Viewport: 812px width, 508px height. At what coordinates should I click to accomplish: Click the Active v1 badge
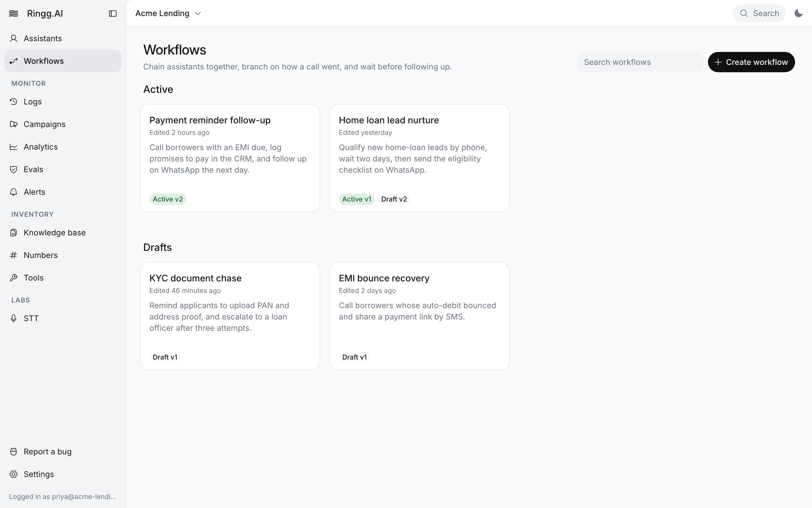point(357,199)
